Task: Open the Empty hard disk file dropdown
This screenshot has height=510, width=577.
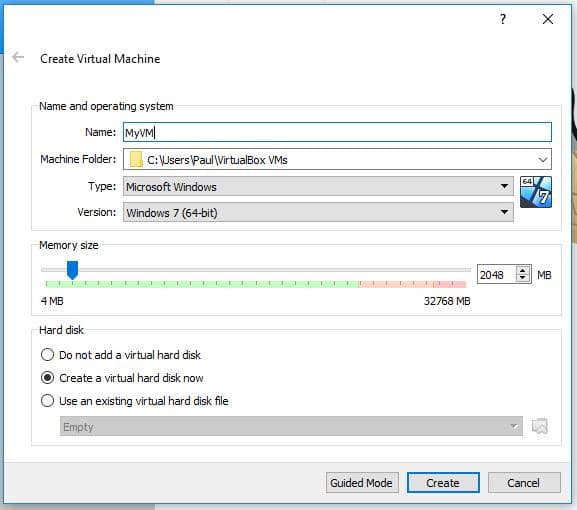Action: pyautogui.click(x=291, y=426)
